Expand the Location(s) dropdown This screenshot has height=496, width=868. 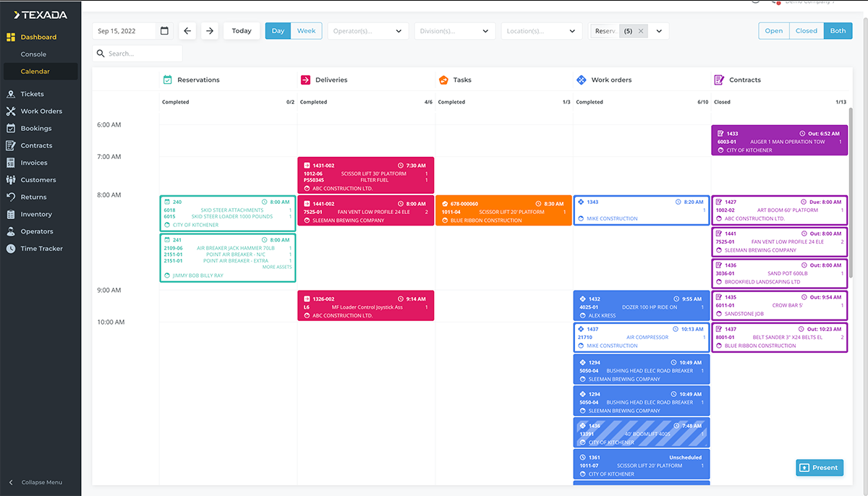click(541, 31)
